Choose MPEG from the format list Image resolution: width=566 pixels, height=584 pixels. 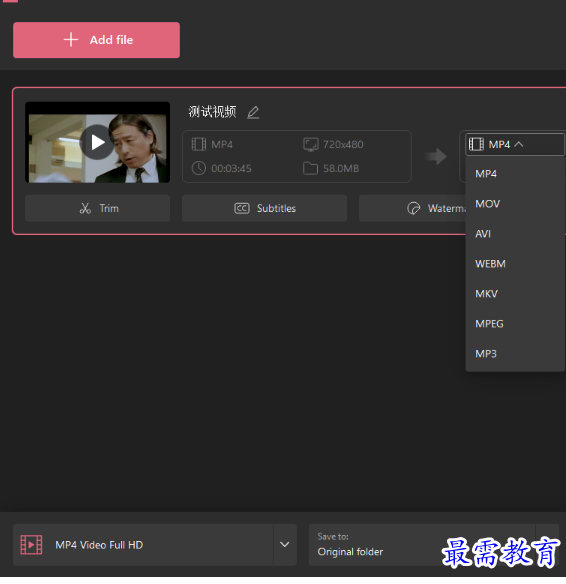point(515,324)
